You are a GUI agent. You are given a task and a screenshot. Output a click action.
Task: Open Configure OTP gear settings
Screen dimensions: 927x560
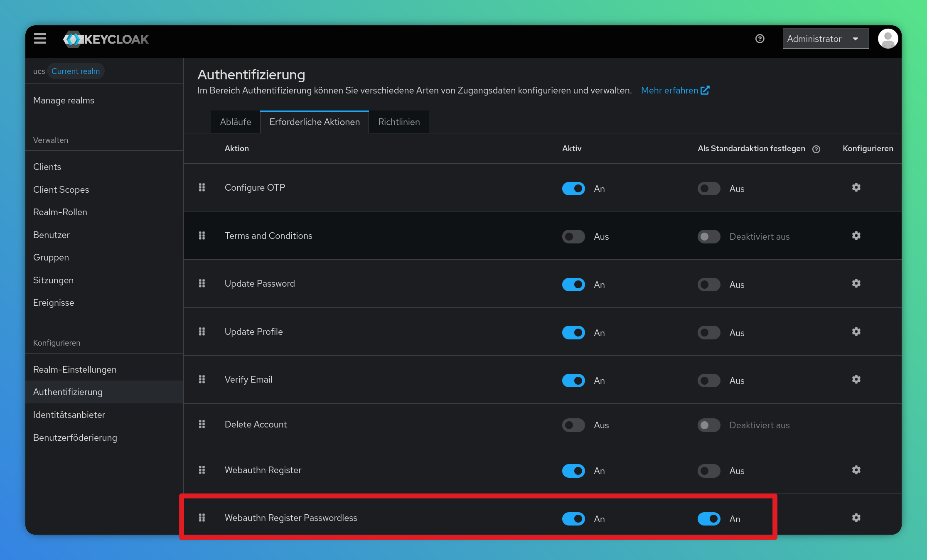[856, 187]
